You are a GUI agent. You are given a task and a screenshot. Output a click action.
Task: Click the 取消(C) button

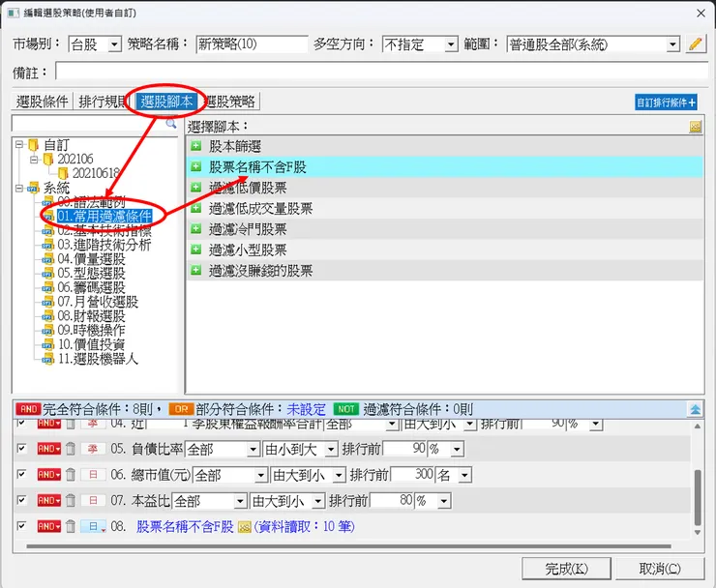[659, 569]
